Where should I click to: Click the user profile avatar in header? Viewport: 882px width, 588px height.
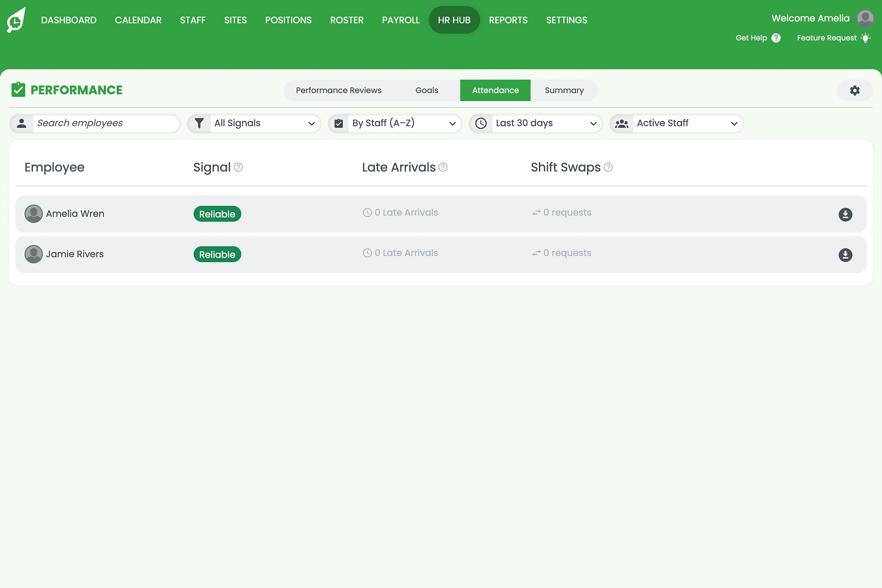865,19
